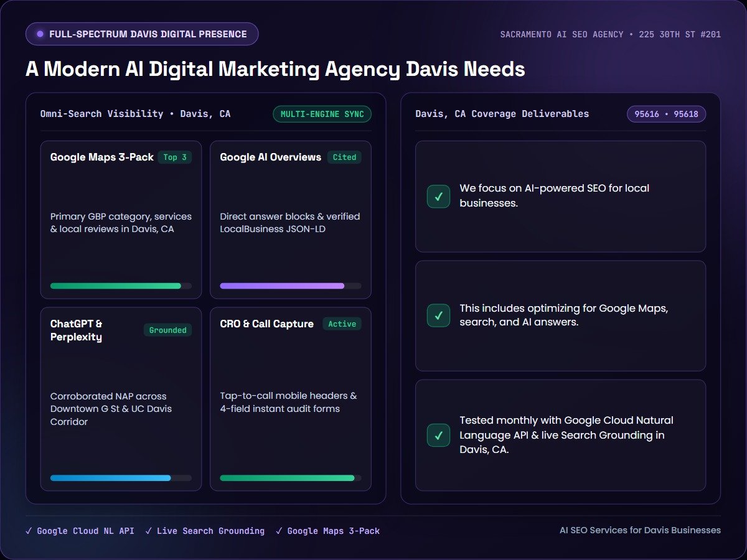Viewport: 747px width, 560px height.
Task: Click 'Tap-to-call mobile headers' description text
Action: (288, 402)
